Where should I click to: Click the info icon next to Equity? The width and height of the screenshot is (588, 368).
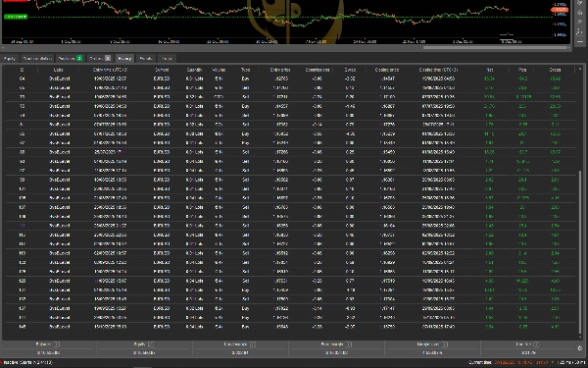click(151, 344)
